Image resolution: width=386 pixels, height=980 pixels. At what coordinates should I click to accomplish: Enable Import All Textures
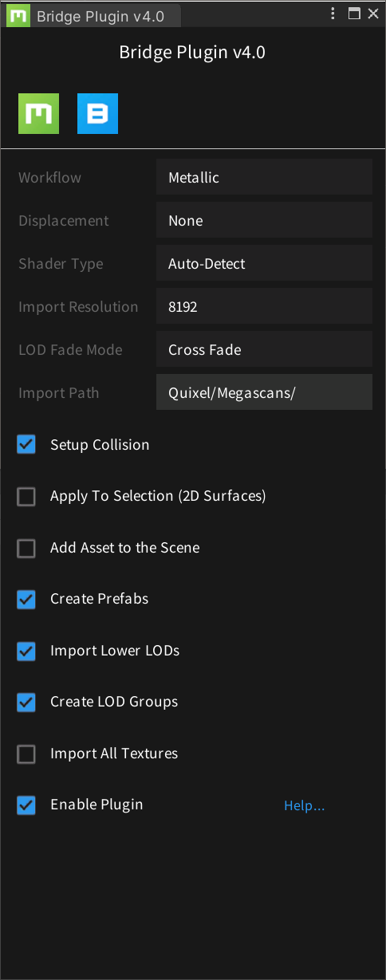(26, 754)
